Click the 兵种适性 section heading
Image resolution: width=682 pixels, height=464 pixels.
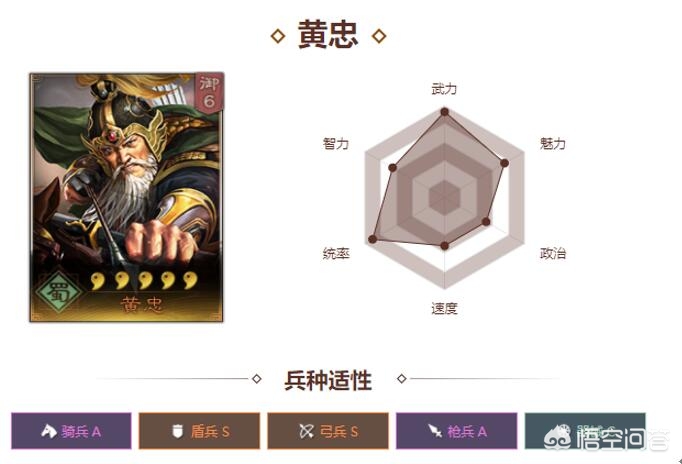328,380
